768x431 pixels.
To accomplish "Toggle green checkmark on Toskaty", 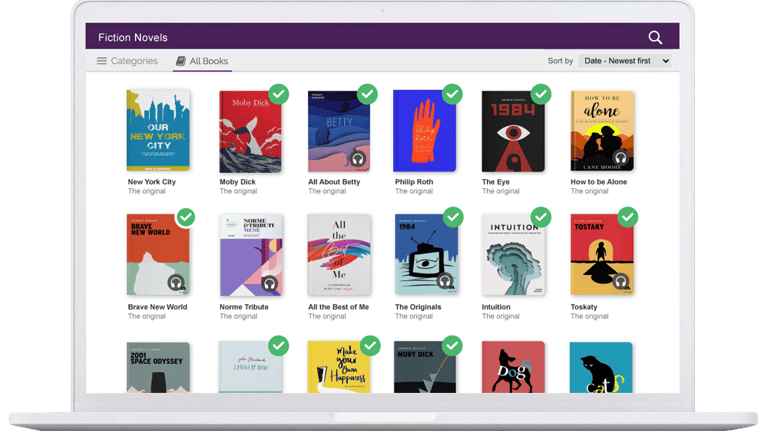I will 627,217.
